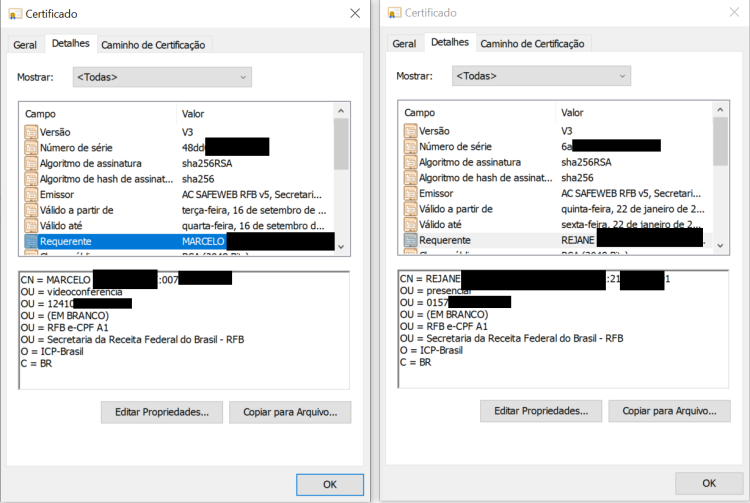Screen dimensions: 750x503
Task: Click certificate title icon of right window
Action: point(395,13)
